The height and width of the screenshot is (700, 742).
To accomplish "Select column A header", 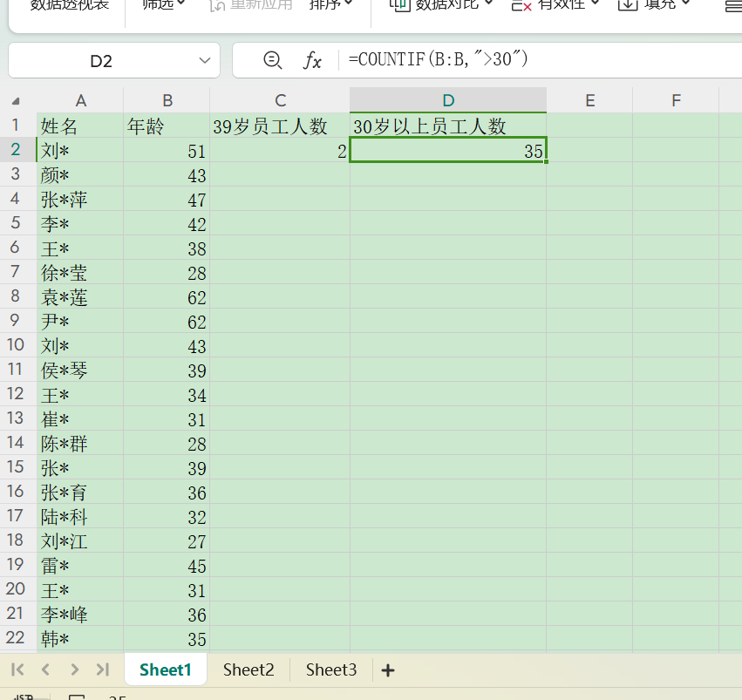I will point(80,100).
